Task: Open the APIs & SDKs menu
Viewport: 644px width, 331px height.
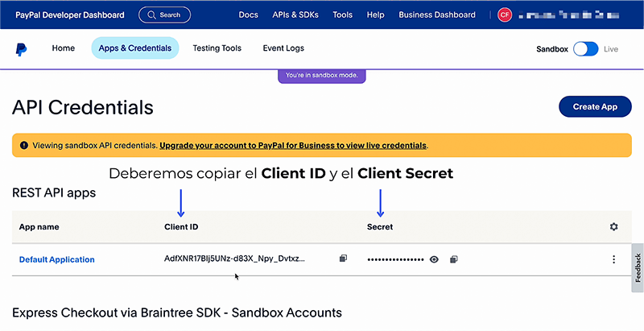Action: [295, 14]
